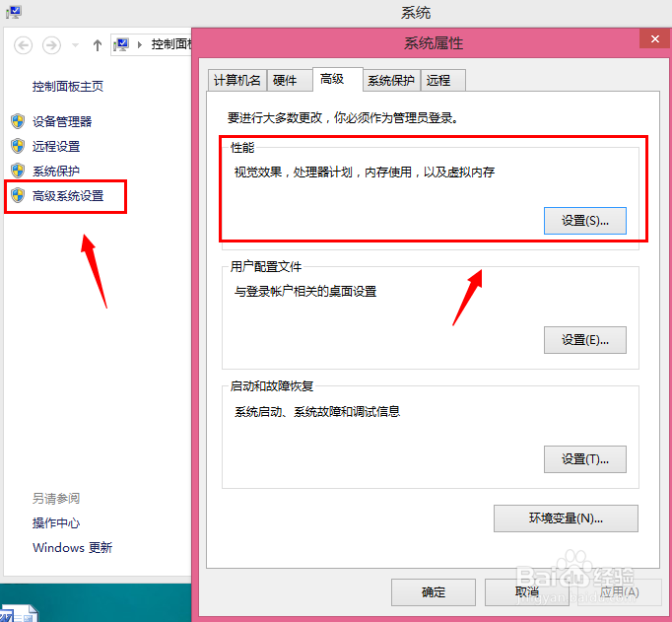Open 远程设置 link

coord(56,146)
